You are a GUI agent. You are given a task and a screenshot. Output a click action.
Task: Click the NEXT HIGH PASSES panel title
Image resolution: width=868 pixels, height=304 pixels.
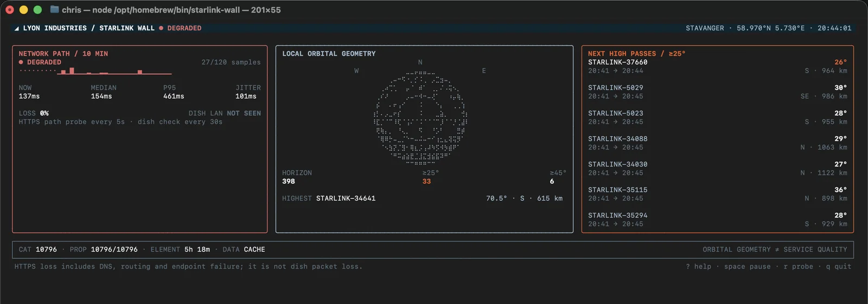[636, 54]
